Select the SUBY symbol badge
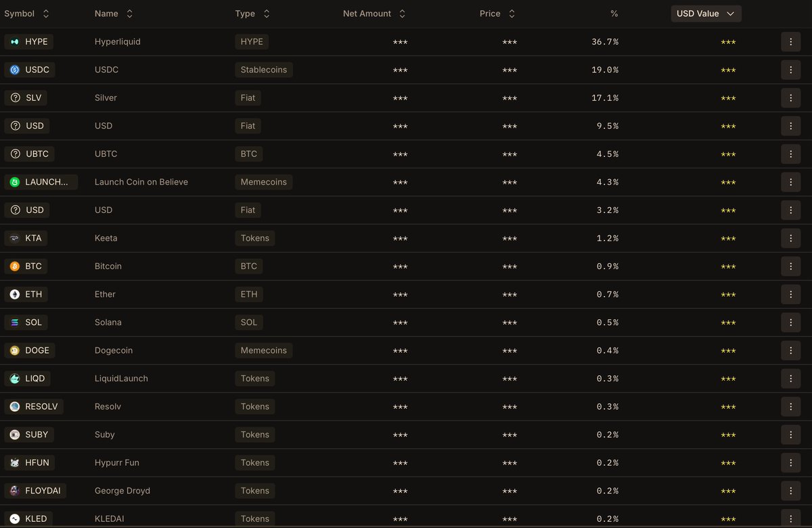Viewport: 812px width, 528px height. 29,435
